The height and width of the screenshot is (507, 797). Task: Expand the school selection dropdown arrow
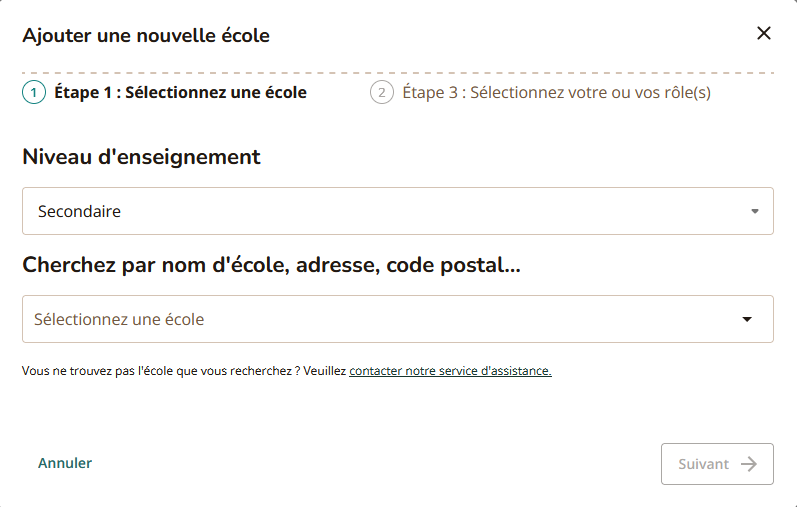click(747, 320)
